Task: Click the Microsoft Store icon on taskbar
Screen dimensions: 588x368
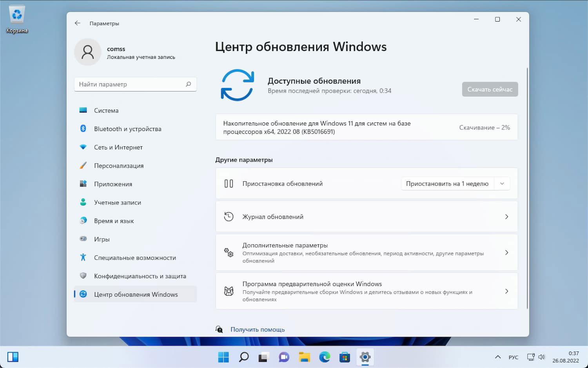Action: [x=344, y=357]
